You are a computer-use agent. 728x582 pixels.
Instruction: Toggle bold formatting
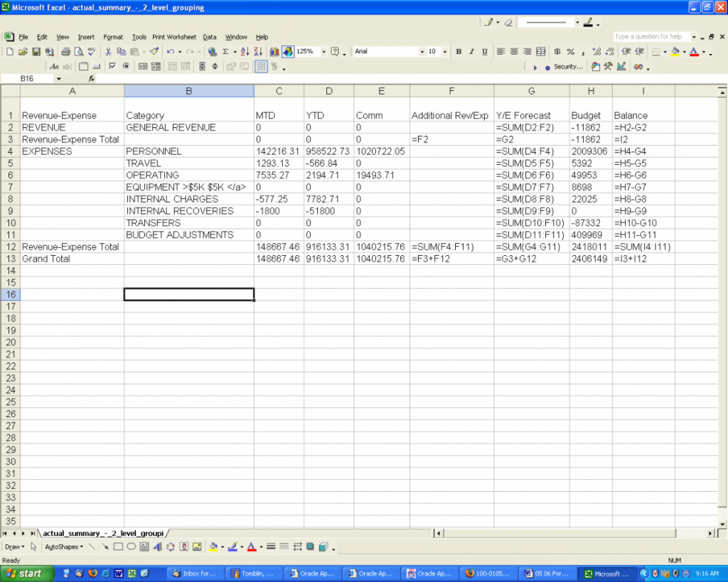click(x=459, y=51)
